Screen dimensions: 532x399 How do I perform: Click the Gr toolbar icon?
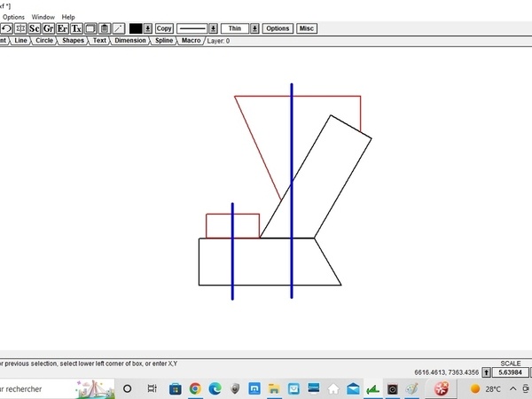[x=48, y=28]
